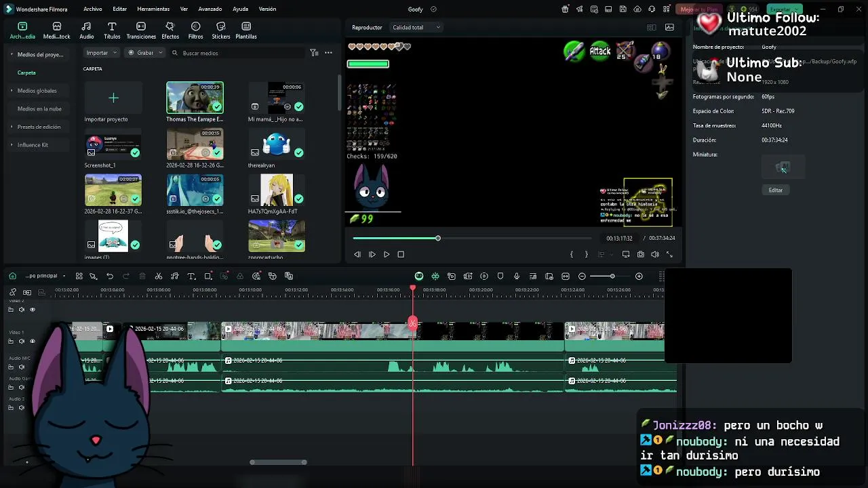Select the Carpeta folder

click(26, 73)
